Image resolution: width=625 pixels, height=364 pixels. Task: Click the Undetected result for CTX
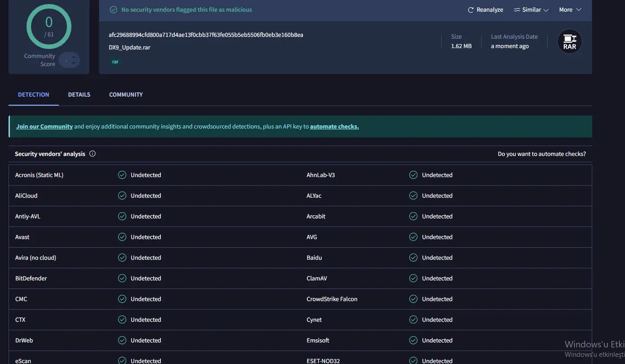pos(146,320)
